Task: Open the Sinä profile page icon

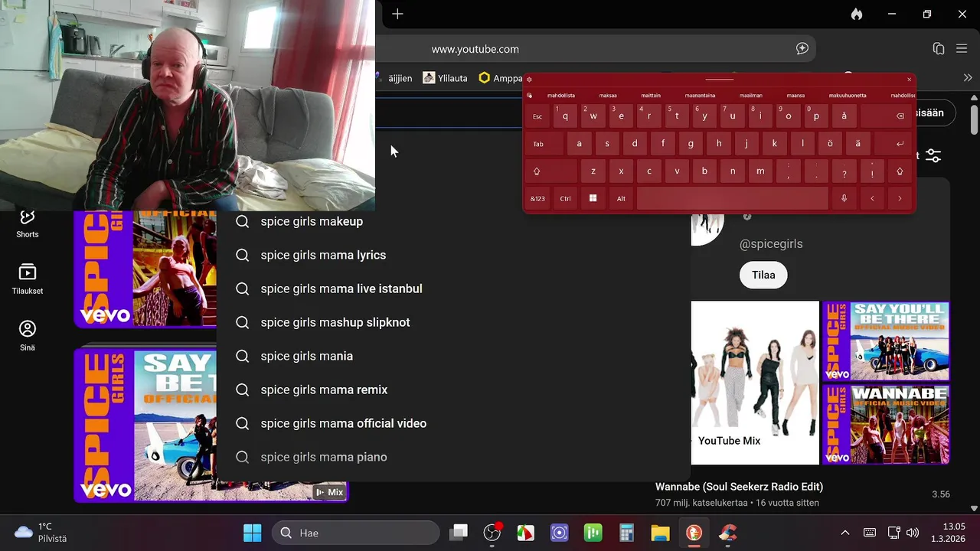Action: (28, 335)
